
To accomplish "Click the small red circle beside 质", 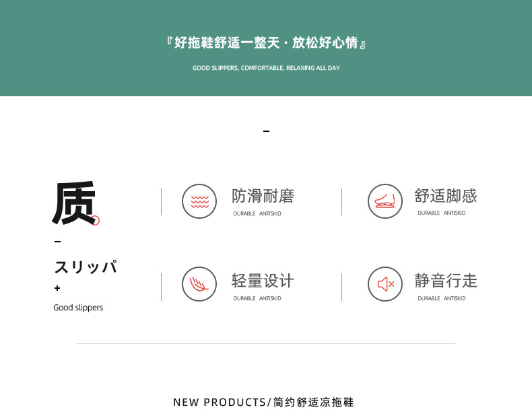I will pos(96,220).
